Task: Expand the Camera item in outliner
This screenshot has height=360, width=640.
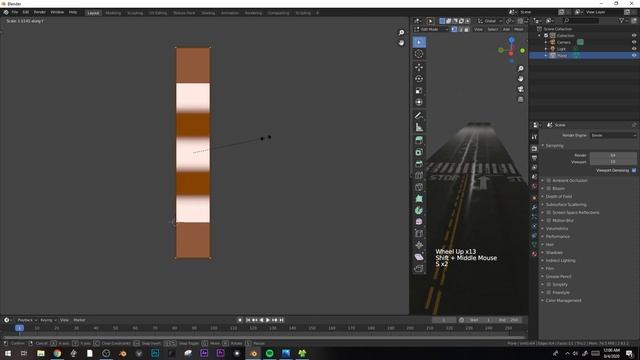Action: [x=546, y=42]
